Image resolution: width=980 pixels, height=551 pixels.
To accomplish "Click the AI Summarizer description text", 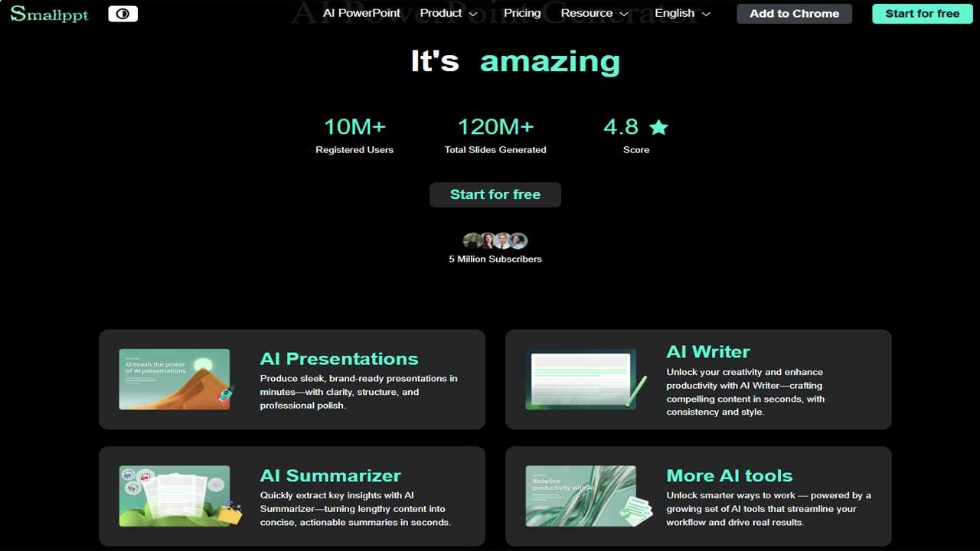I will click(x=355, y=509).
